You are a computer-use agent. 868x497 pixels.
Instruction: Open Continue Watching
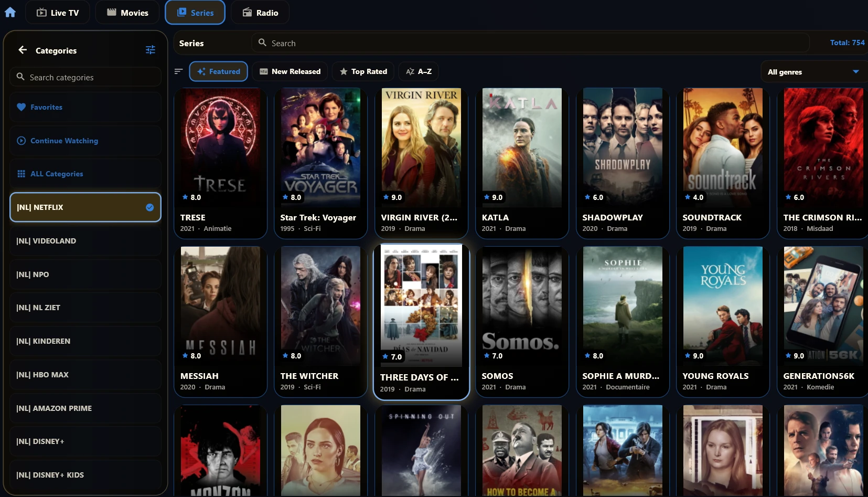click(x=85, y=141)
